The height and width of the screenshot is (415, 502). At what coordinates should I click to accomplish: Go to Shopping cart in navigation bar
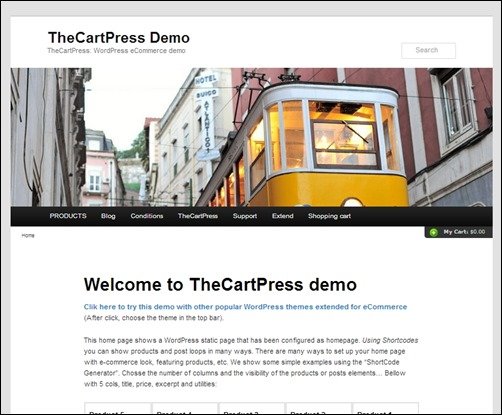point(329,216)
